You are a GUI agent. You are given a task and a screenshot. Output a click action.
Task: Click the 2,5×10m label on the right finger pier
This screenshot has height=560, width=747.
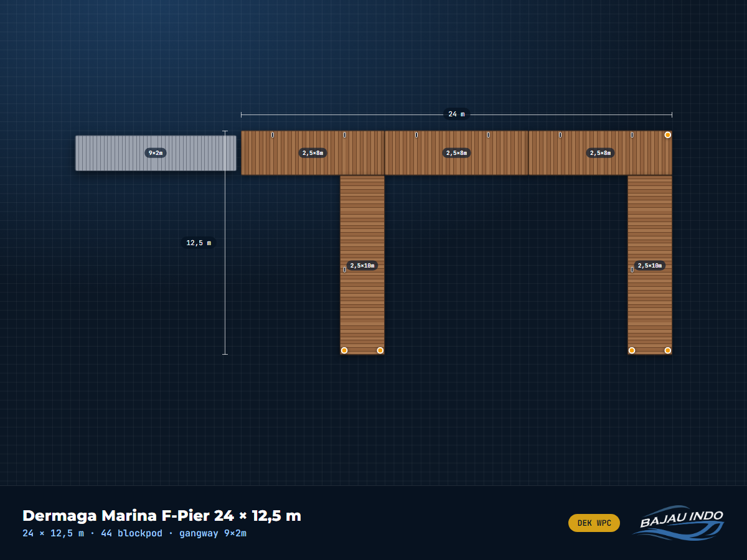[650, 266]
